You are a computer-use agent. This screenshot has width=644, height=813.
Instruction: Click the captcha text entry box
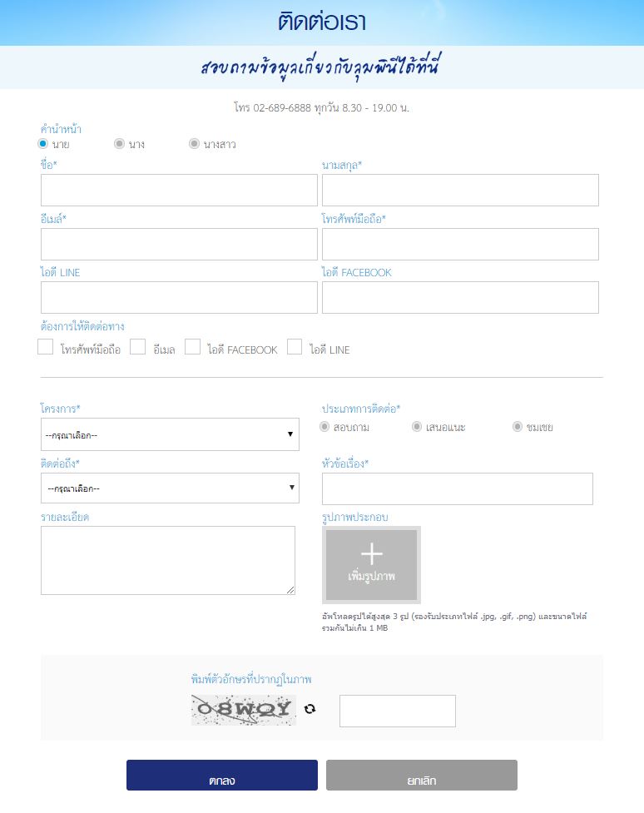[398, 711]
